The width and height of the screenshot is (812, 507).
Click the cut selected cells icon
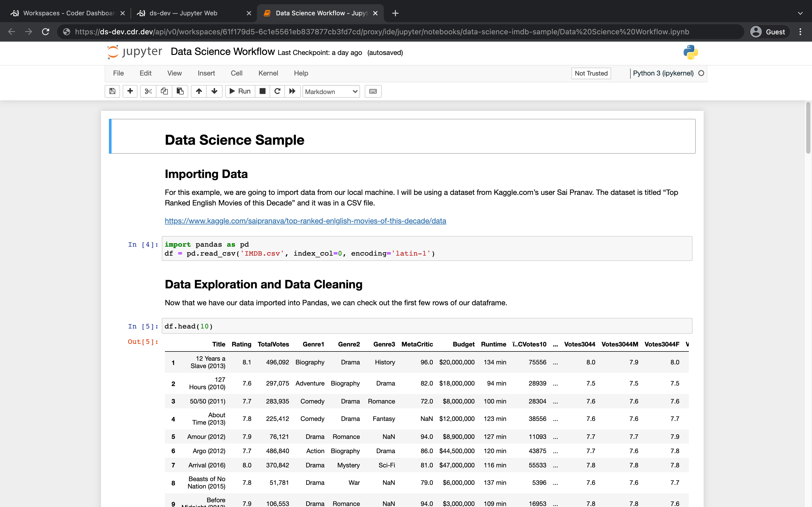148,91
